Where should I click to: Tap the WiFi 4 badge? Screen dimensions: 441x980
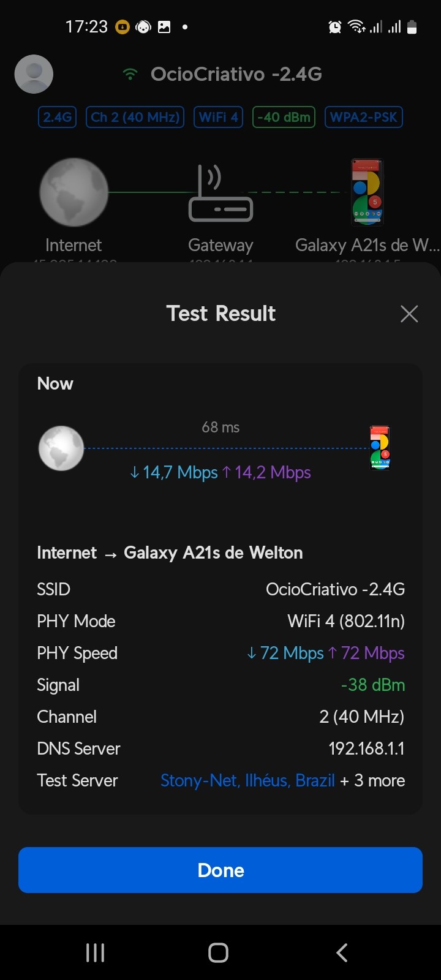[219, 117]
